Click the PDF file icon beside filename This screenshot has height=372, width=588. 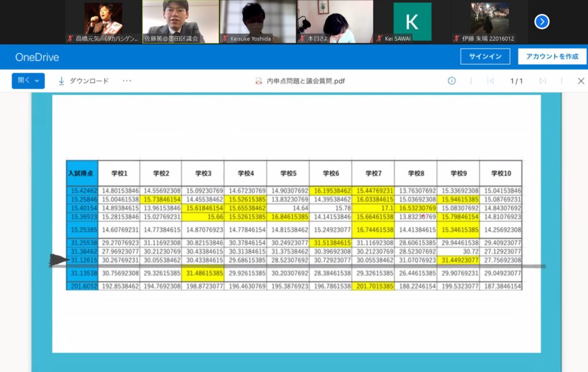point(259,81)
